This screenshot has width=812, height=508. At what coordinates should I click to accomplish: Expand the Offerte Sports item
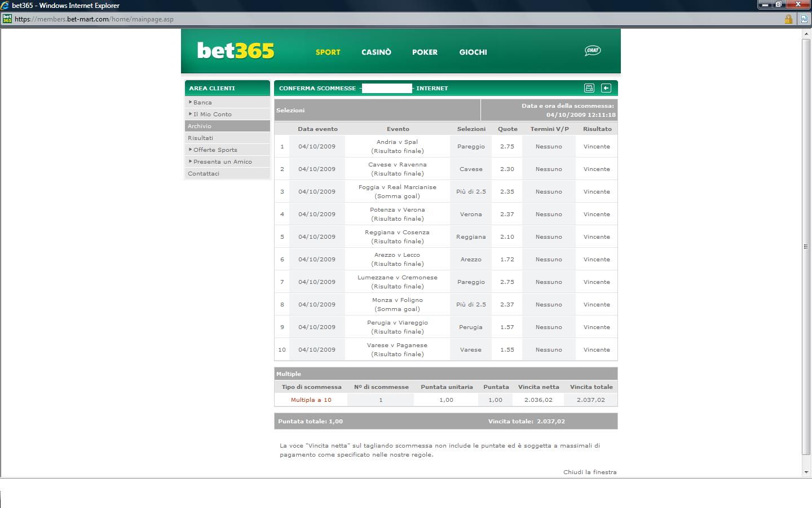[x=227, y=150]
